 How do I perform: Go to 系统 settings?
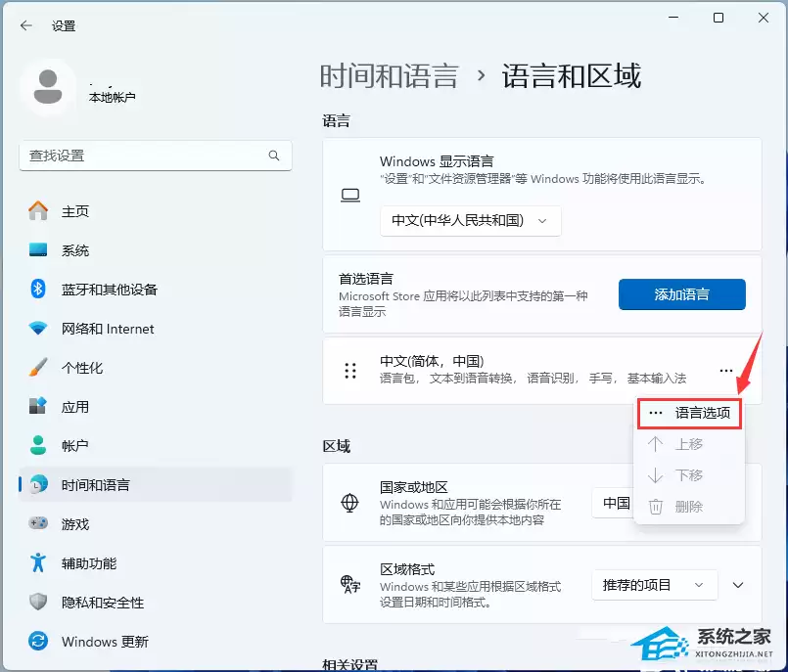[x=156, y=250]
